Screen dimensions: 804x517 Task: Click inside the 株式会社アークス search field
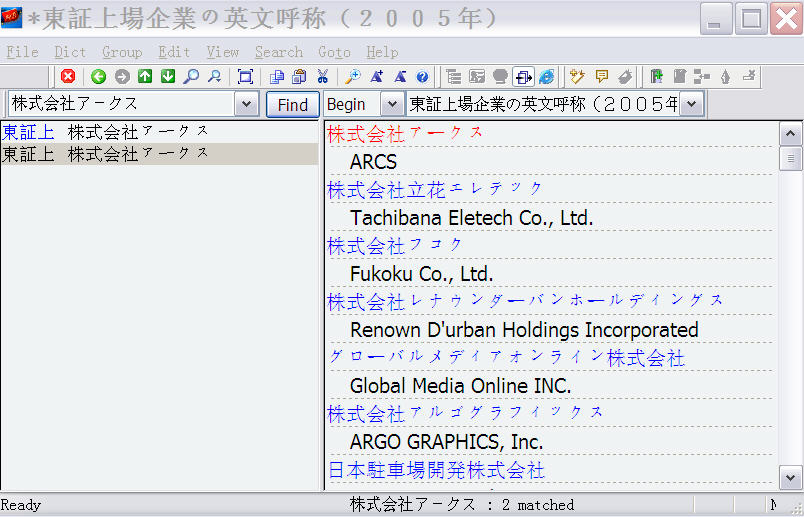point(122,104)
